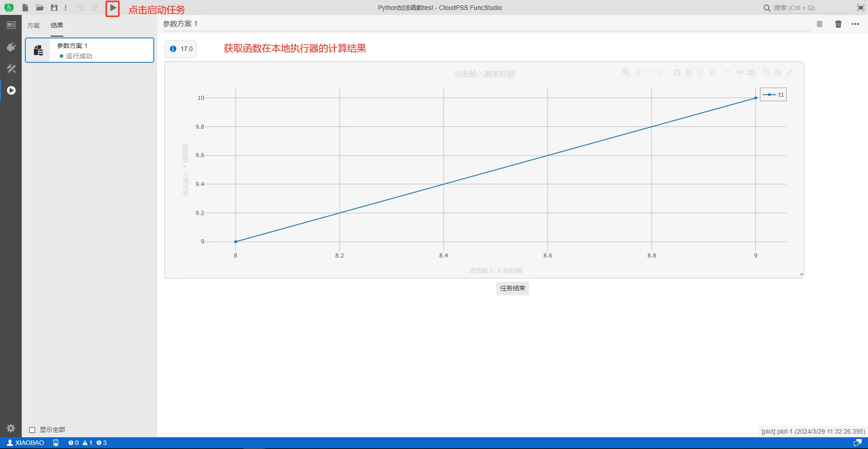Download plot image with camera icon

[778, 72]
